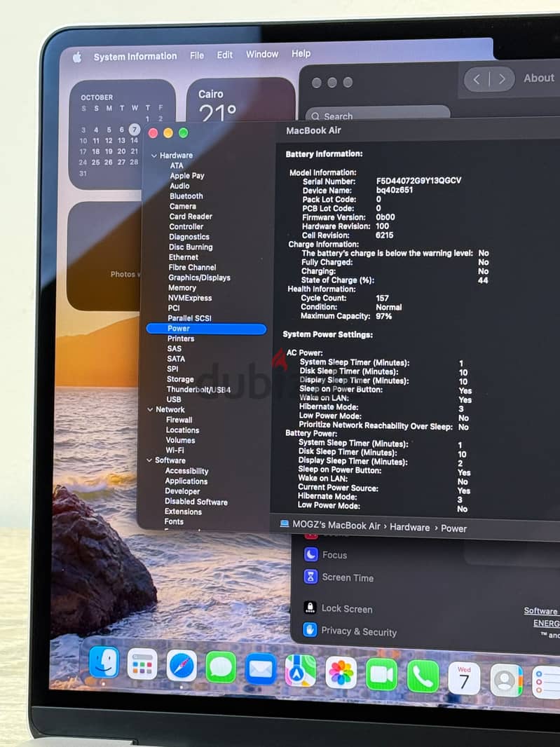Open Focus in System Settings
The width and height of the screenshot is (560, 747).
334,555
